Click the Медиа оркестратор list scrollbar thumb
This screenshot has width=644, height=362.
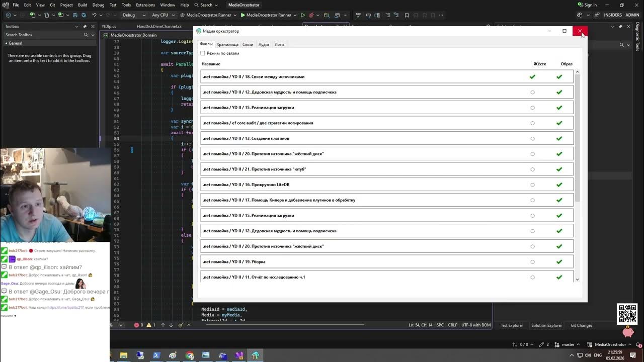[x=577, y=138]
